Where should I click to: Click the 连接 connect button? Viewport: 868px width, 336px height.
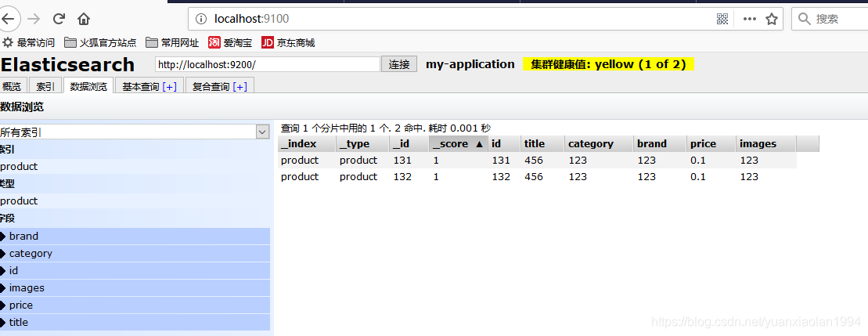pos(399,64)
